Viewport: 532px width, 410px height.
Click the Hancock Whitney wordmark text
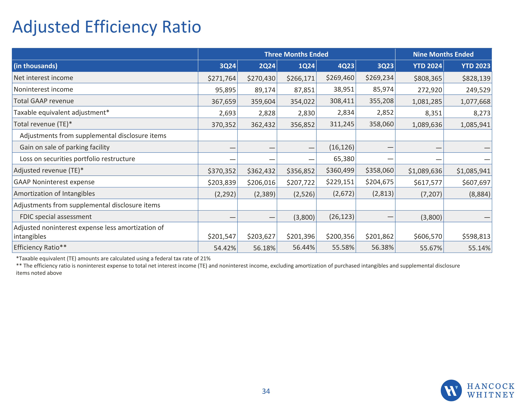point(491,391)
